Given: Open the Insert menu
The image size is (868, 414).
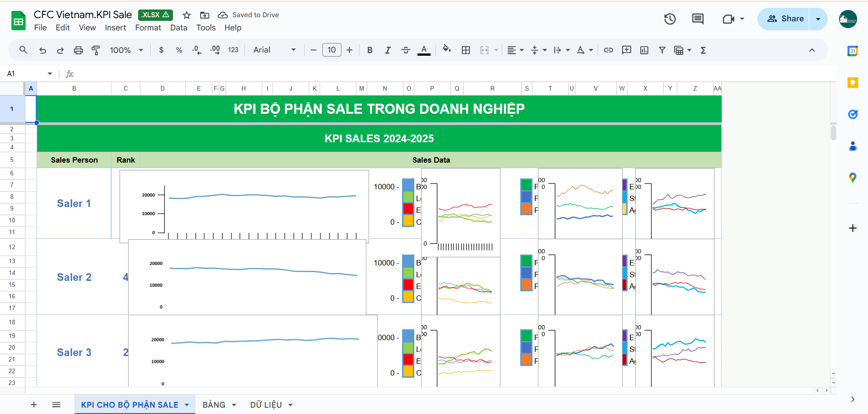Looking at the screenshot, I should click(x=115, y=28).
